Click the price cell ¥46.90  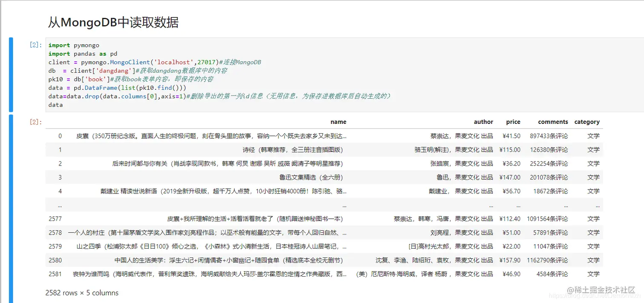512,274
